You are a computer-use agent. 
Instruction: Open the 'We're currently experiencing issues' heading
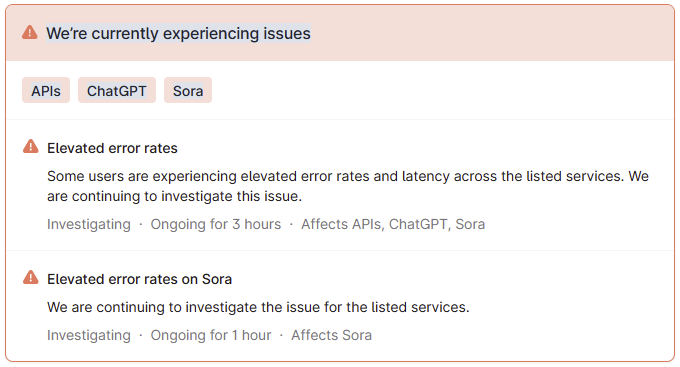(178, 33)
